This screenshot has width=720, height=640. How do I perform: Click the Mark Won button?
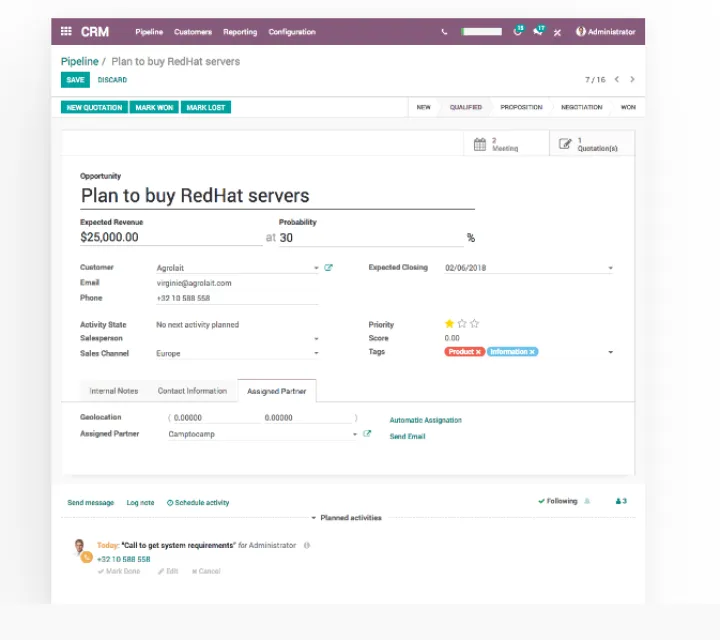coord(154,107)
